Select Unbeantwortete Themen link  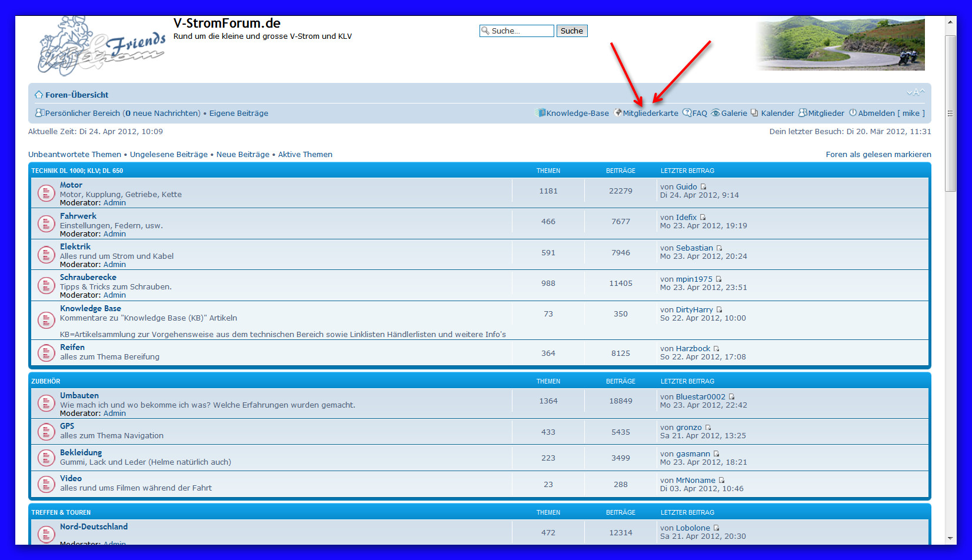75,155
